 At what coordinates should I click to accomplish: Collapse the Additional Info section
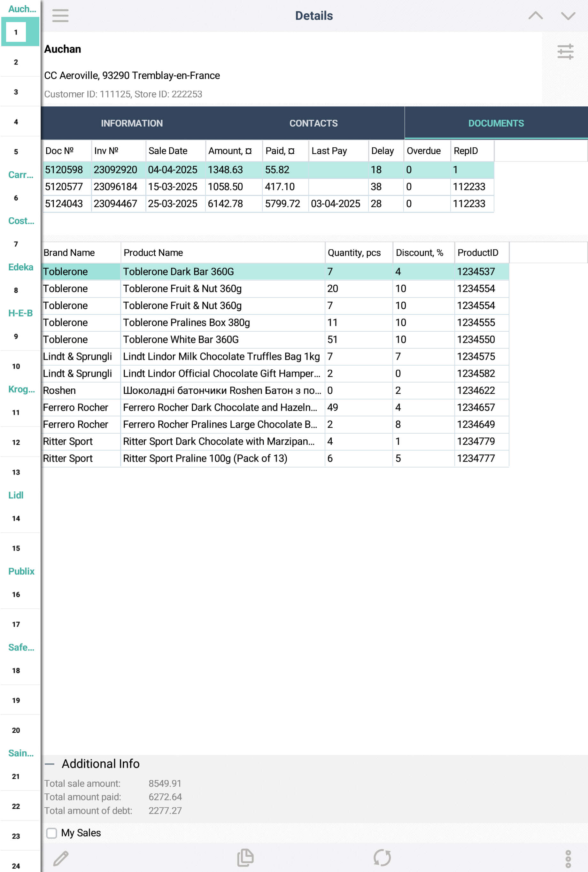click(50, 764)
